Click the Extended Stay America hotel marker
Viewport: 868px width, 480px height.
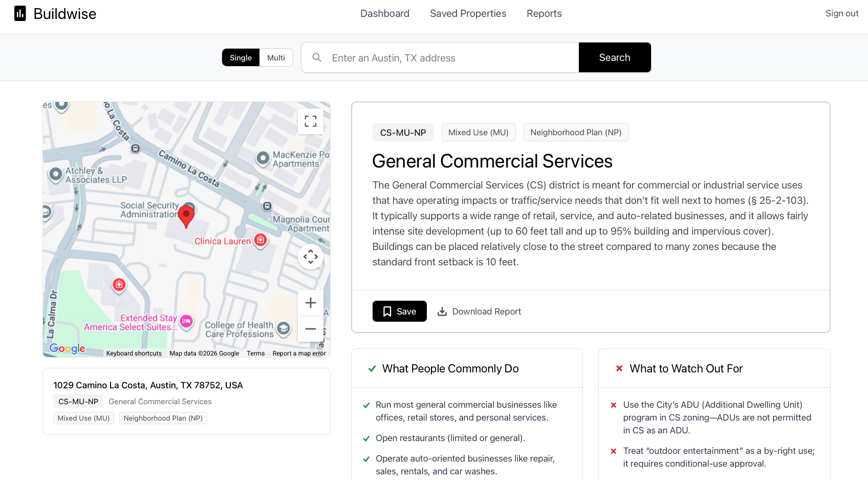[186, 321]
